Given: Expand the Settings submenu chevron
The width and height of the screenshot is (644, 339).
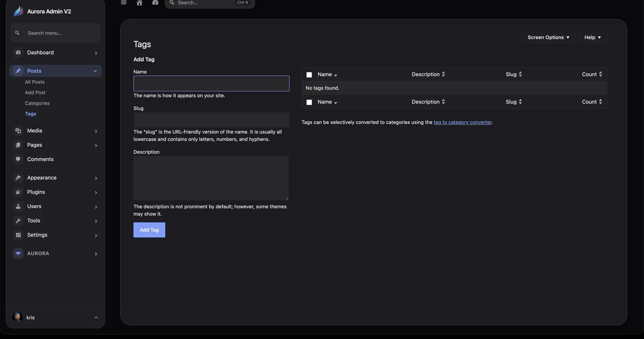Looking at the screenshot, I should click(x=96, y=235).
